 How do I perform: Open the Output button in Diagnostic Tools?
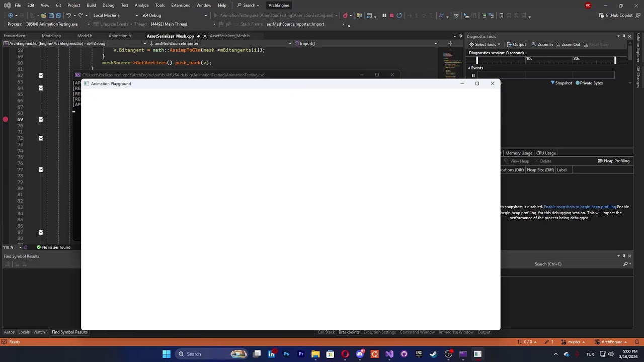click(x=516, y=44)
